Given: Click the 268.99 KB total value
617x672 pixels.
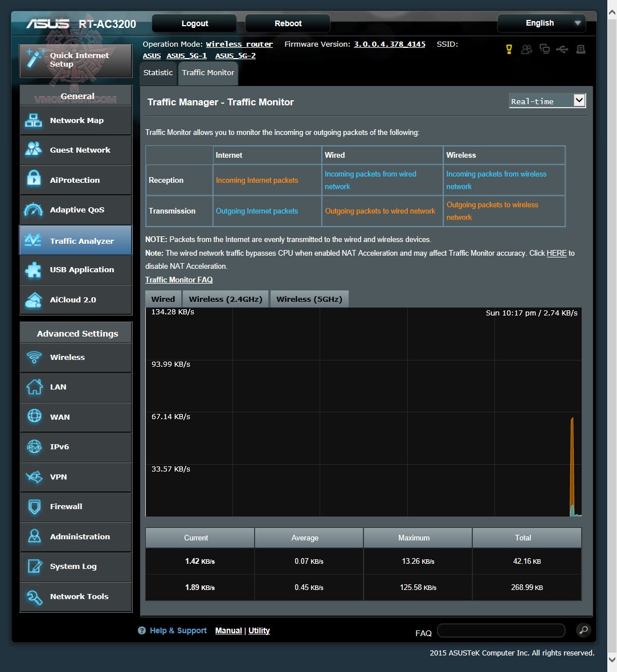Looking at the screenshot, I should tap(526, 588).
